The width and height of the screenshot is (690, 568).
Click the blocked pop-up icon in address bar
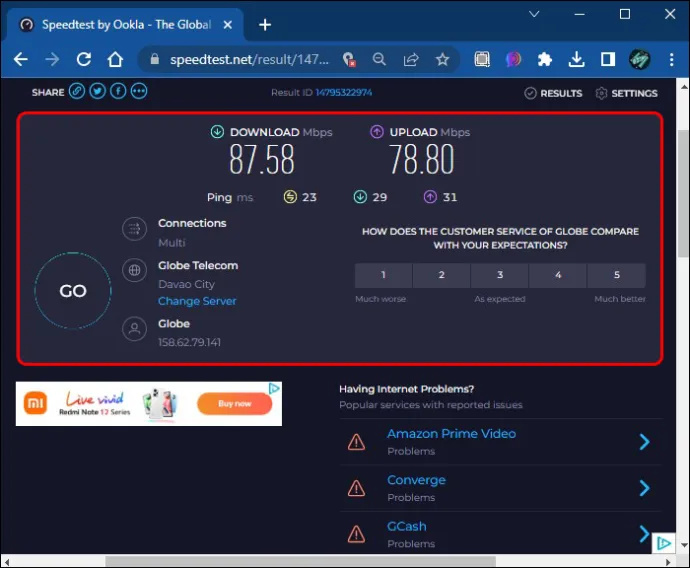coord(349,59)
